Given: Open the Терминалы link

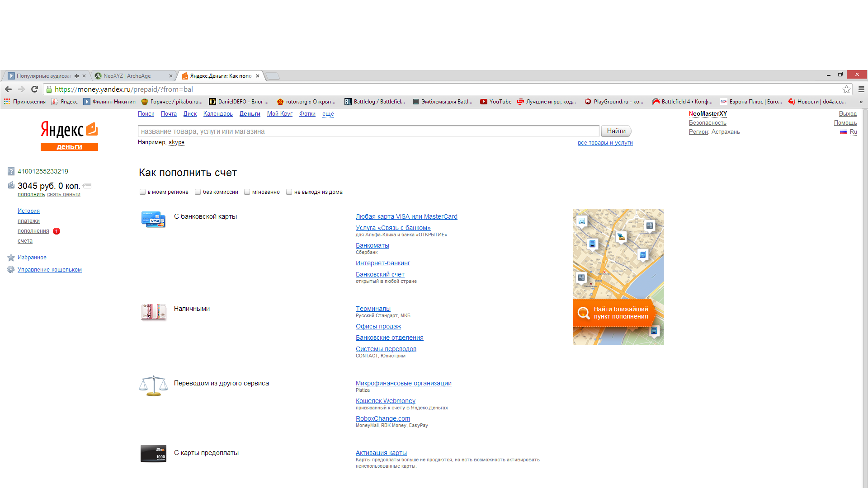Looking at the screenshot, I should (x=373, y=309).
